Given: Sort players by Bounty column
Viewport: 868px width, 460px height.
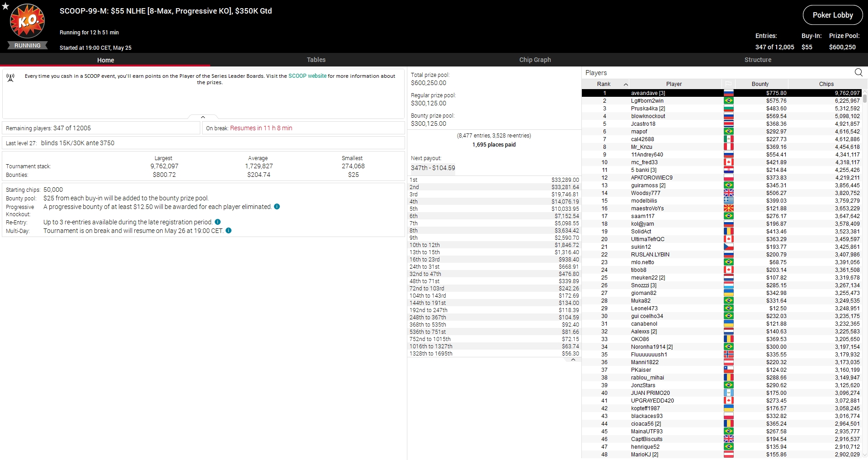Looking at the screenshot, I should point(760,84).
